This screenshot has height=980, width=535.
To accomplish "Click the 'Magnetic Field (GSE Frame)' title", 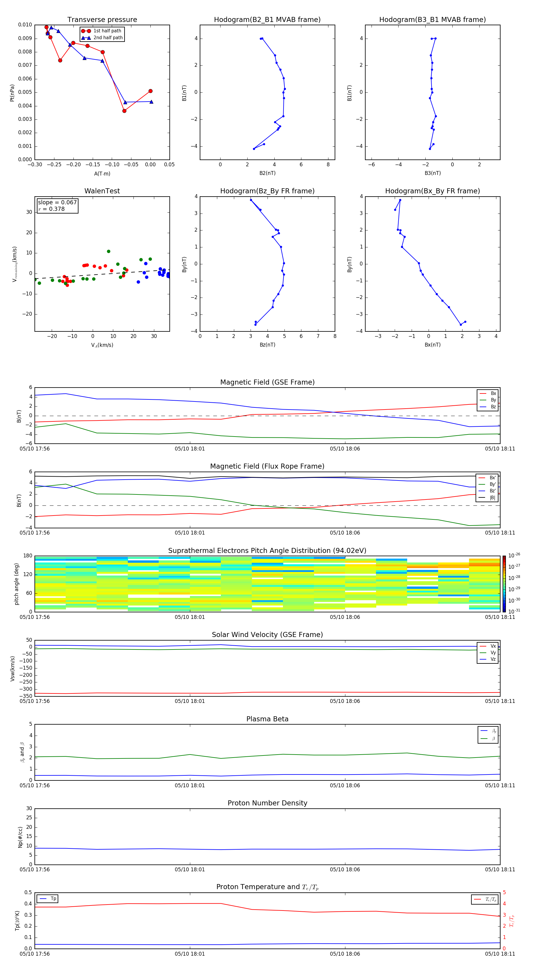I will point(267,382).
